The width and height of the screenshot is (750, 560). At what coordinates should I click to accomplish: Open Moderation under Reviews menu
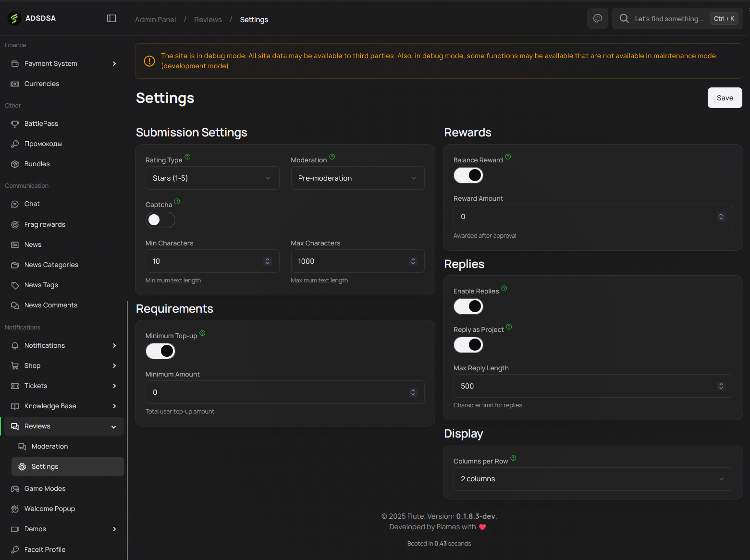(49, 447)
